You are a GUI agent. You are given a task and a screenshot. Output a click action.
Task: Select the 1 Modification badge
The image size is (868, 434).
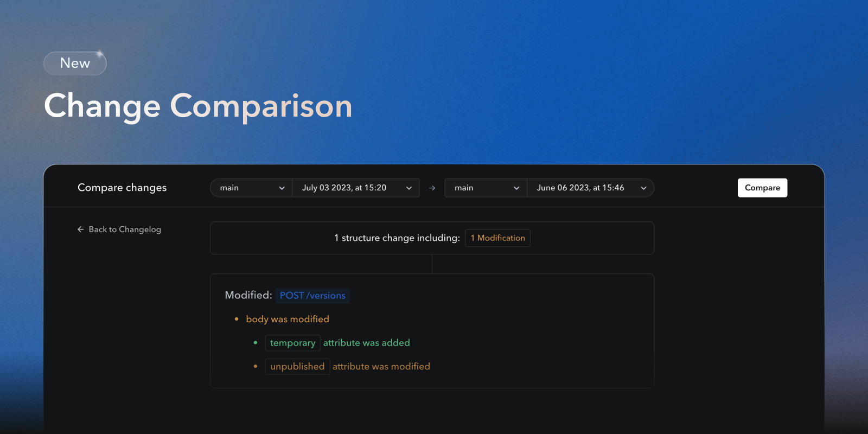pyautogui.click(x=497, y=238)
